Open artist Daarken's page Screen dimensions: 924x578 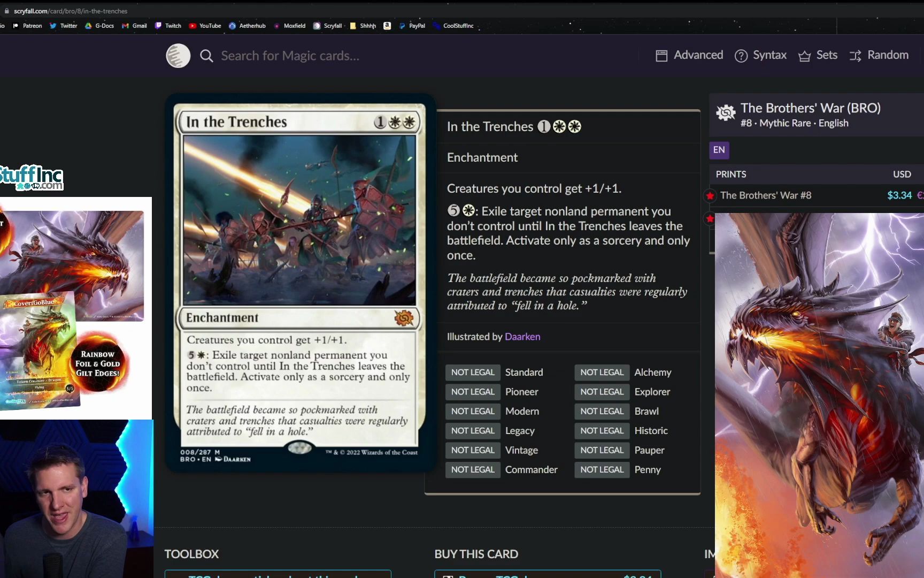522,337
